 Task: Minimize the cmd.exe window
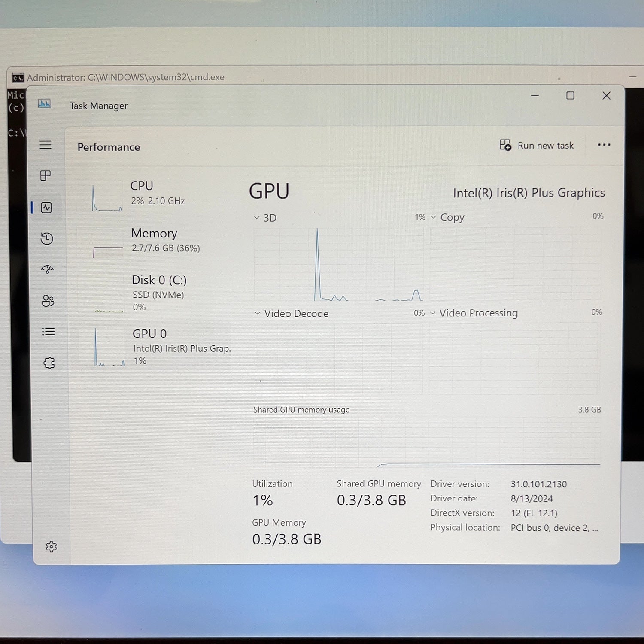point(632,76)
